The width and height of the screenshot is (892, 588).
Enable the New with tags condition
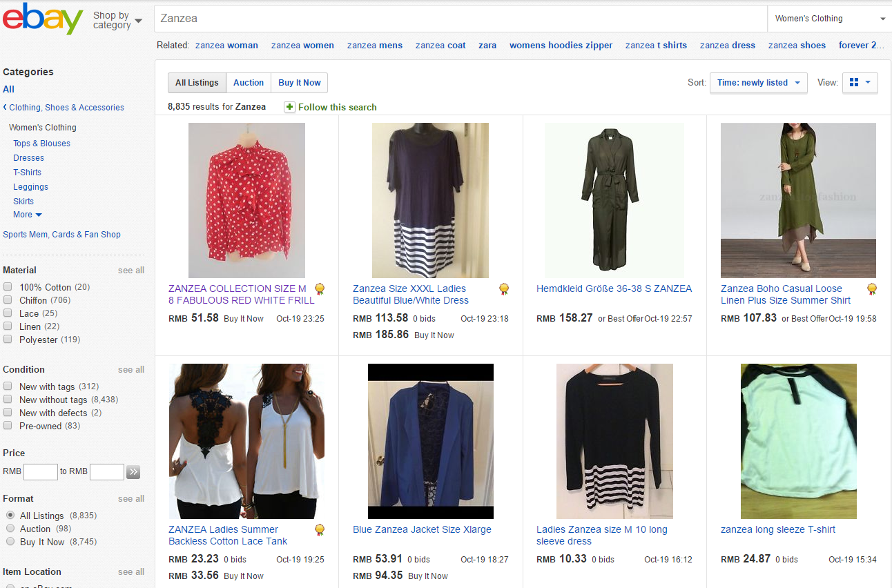(x=8, y=386)
